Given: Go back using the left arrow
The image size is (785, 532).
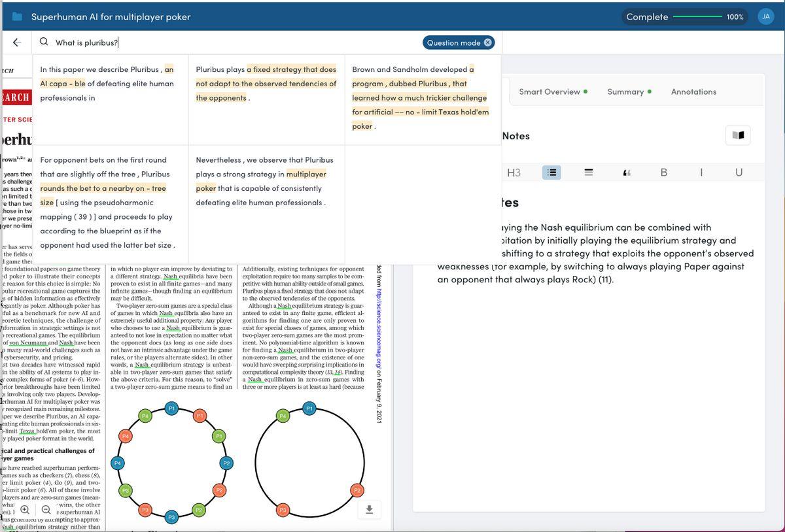Looking at the screenshot, I should pyautogui.click(x=17, y=42).
